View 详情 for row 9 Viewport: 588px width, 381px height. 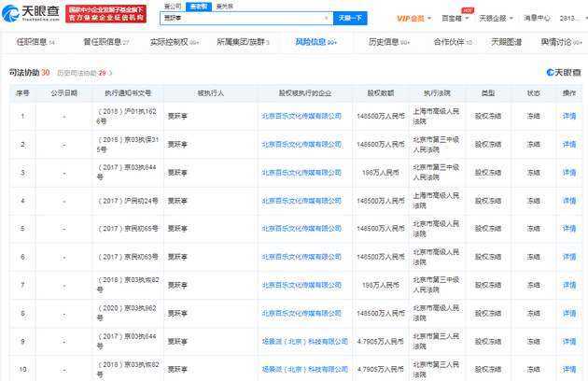[569, 342]
